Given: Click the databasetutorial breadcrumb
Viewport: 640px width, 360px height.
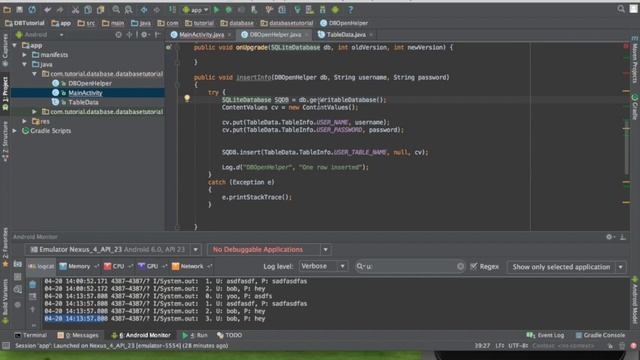Looking at the screenshot, I should 287,23.
